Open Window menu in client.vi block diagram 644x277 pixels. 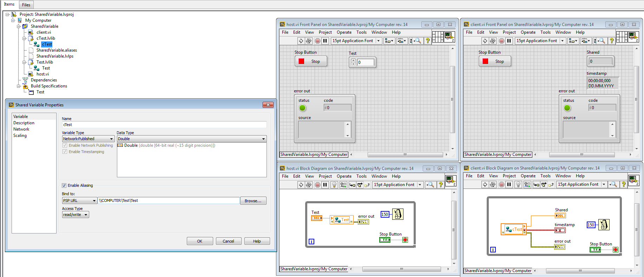point(563,176)
